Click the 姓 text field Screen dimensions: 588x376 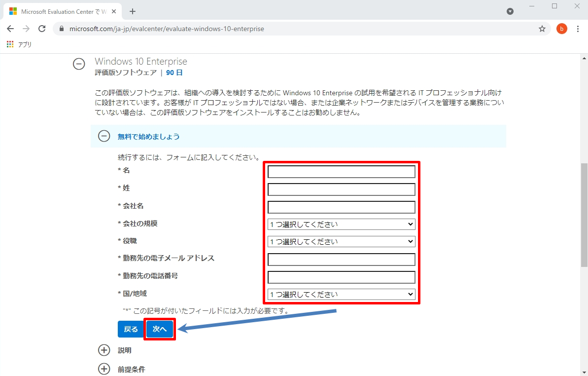341,189
